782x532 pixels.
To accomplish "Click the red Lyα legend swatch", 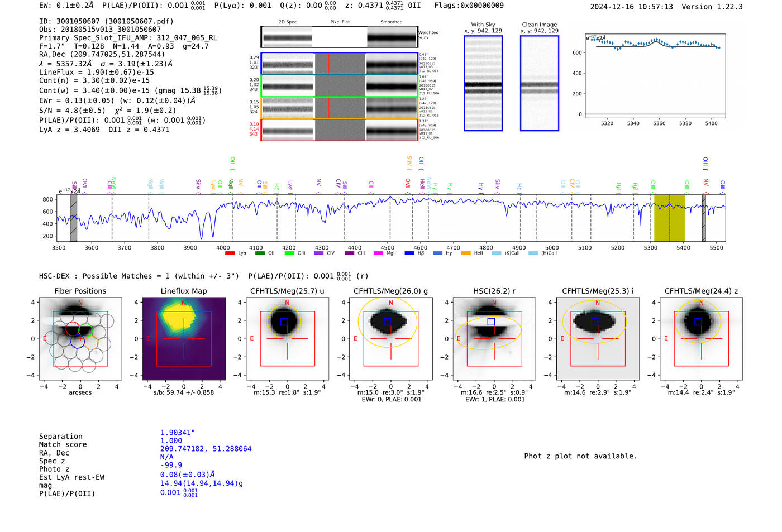I will click(230, 253).
